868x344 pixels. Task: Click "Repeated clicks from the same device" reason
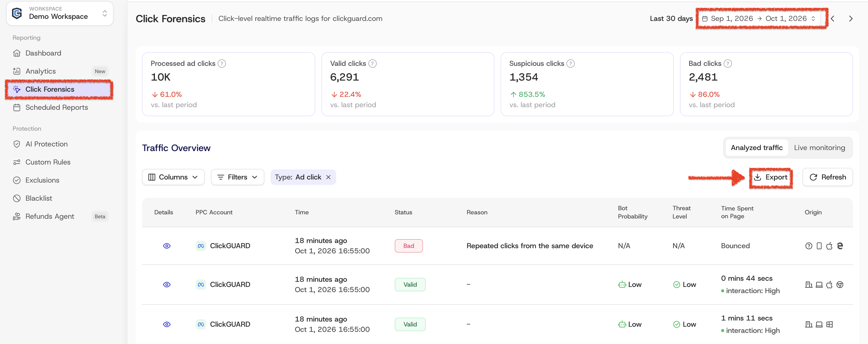(530, 246)
